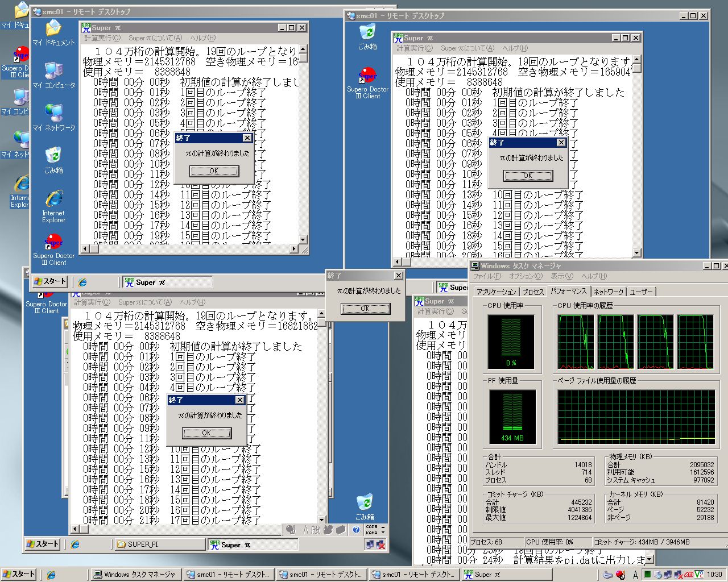Click the SUPER_PI folder taskbar button
The image size is (728, 582).
coord(159,544)
